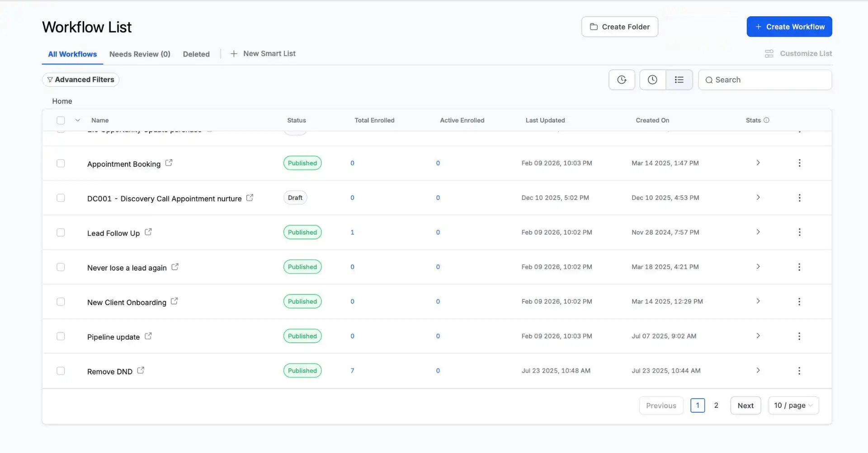This screenshot has height=453, width=868.
Task: Expand bulk selection chevron next to Name
Action: click(x=77, y=120)
